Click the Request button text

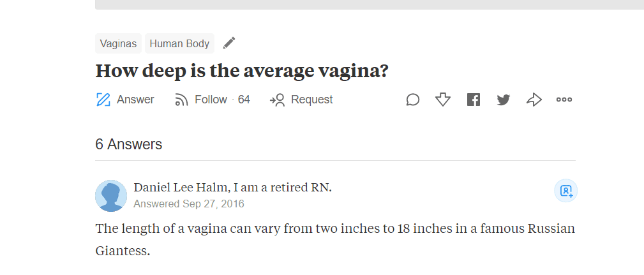tap(311, 100)
